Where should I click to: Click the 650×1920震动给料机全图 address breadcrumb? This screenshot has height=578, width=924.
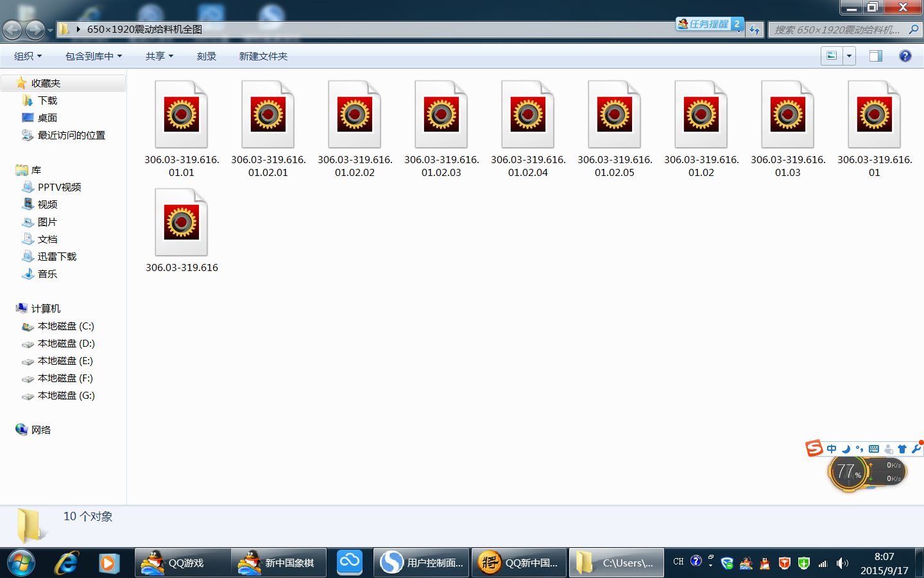click(x=144, y=29)
